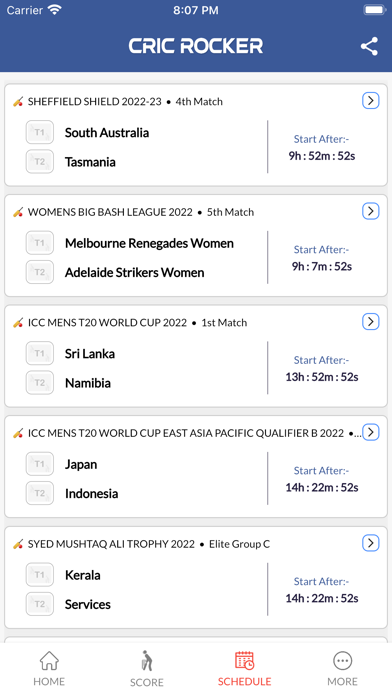The width and height of the screenshot is (392, 696).
Task: Tap Namibia team logo placeholder
Action: (x=40, y=383)
